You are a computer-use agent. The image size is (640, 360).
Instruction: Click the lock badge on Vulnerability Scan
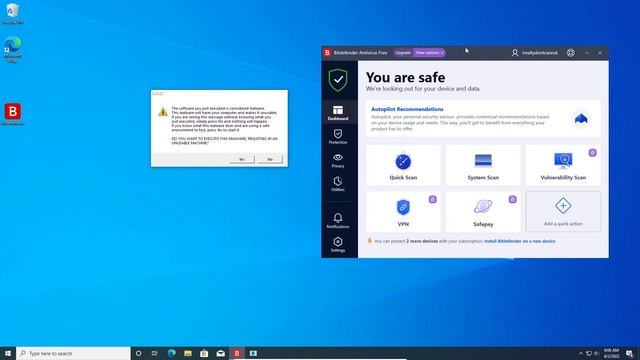point(593,153)
